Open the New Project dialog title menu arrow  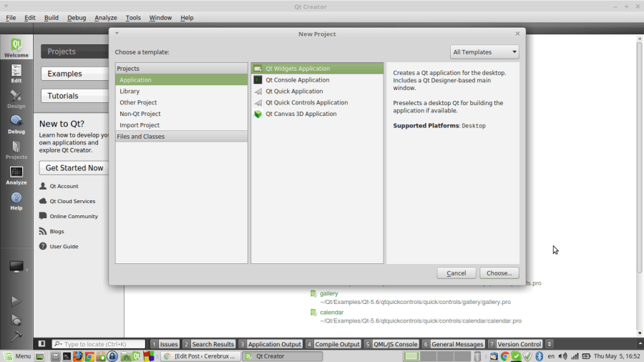117,34
